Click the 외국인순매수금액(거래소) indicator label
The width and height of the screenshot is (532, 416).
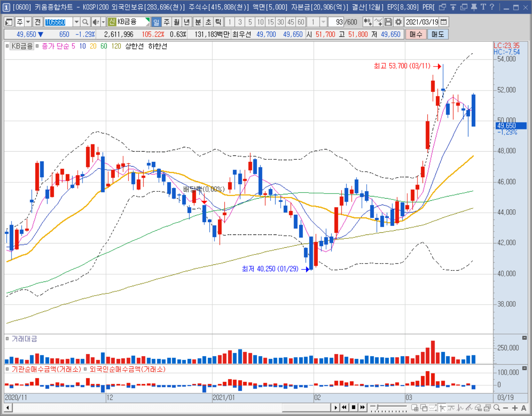click(127, 369)
